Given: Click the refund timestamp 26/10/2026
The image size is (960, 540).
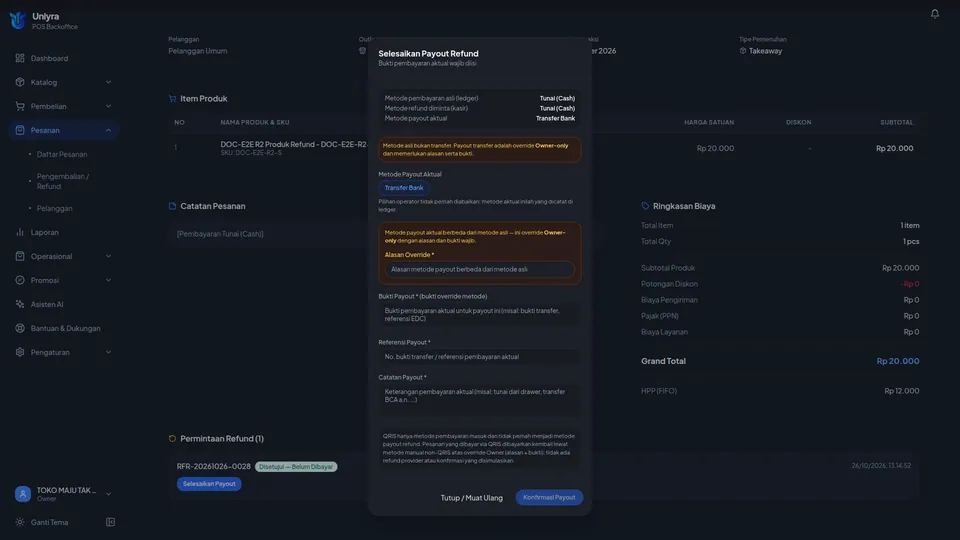Looking at the screenshot, I should pyautogui.click(x=881, y=466).
